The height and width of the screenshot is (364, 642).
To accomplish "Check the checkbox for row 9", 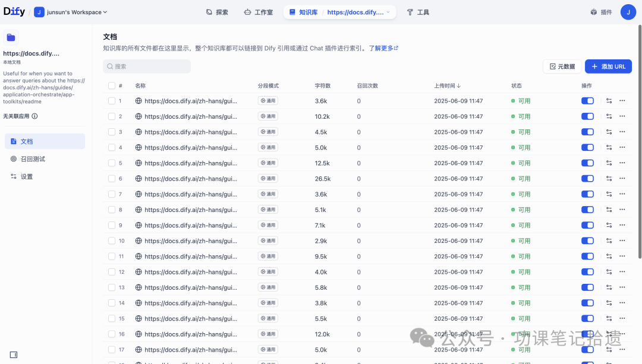I will click(111, 225).
